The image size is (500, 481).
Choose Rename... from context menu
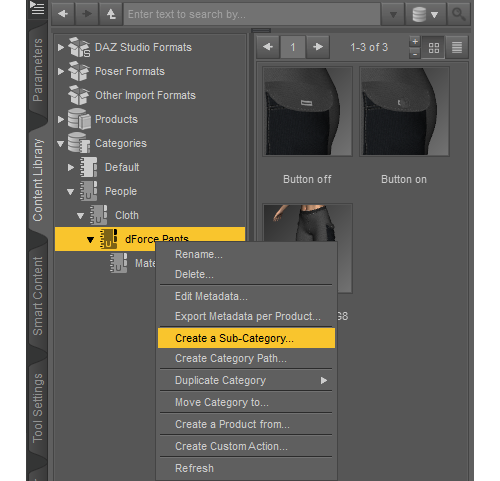tap(247, 255)
